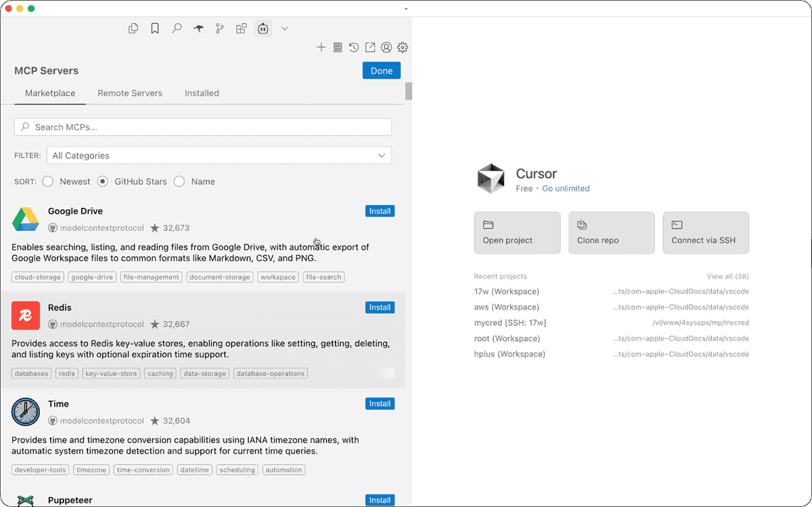Click the document-storage tag
Screen dimensions: 812x507
click(x=220, y=277)
